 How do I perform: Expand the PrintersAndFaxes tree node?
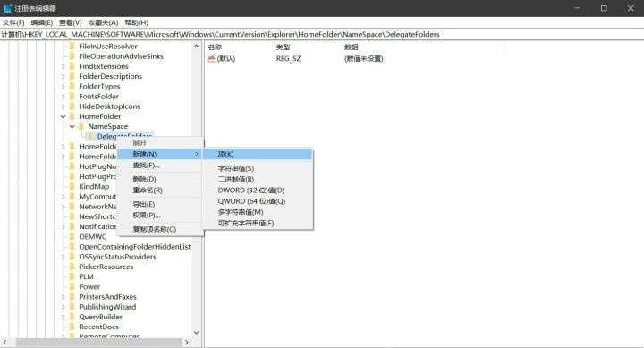(x=64, y=297)
